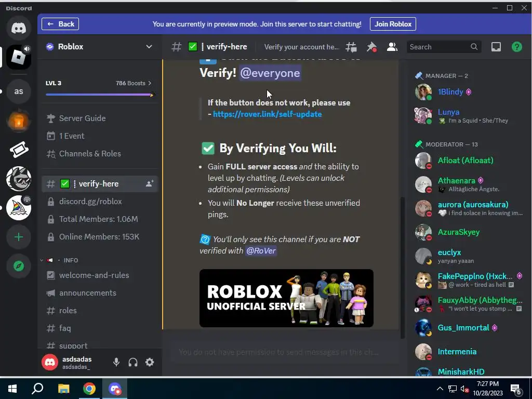Toggle the member list icon
The image size is (532, 399).
click(392, 47)
